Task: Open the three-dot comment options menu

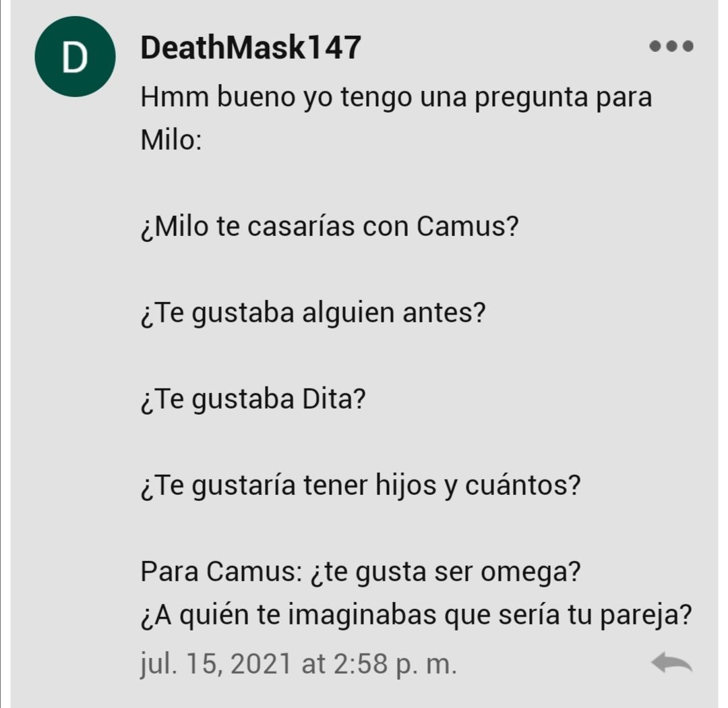Action: point(671,46)
